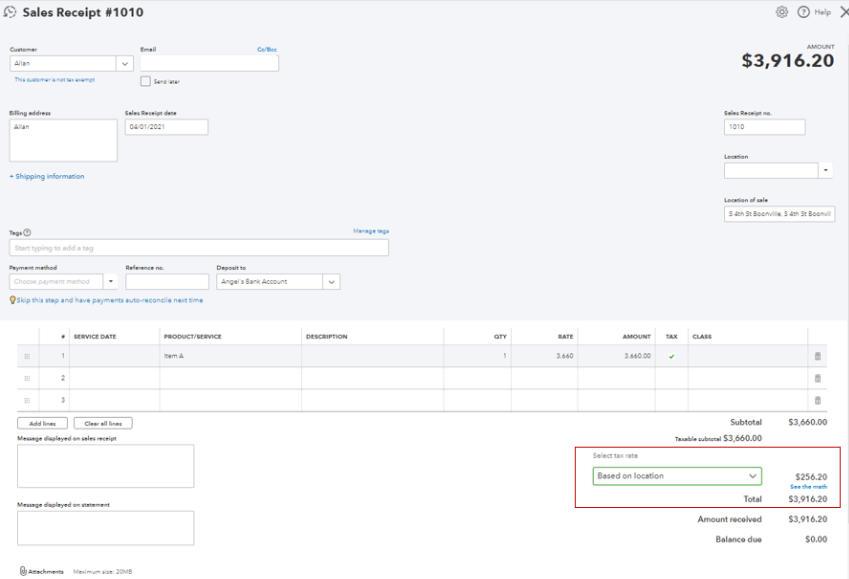Screen dimensions: 849x579
Task: Click Message displayed on statement box
Action: tap(106, 528)
